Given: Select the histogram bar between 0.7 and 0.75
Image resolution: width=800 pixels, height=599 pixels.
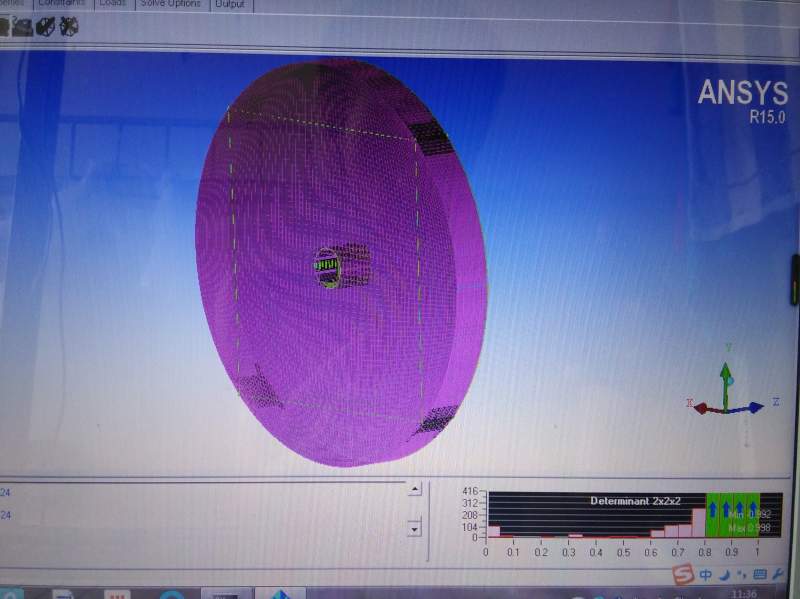Looking at the screenshot, I should click(685, 531).
